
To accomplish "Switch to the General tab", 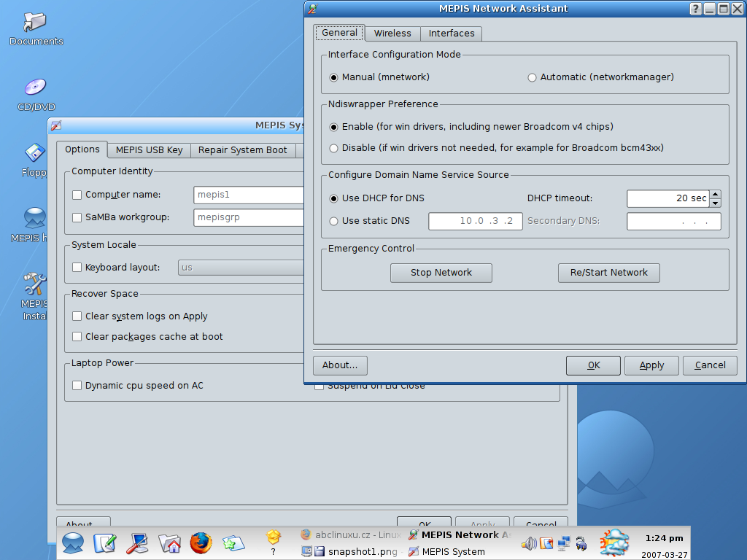I will [339, 33].
